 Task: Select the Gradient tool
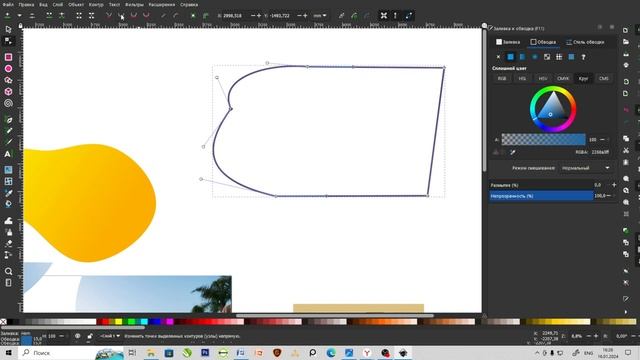click(x=8, y=170)
